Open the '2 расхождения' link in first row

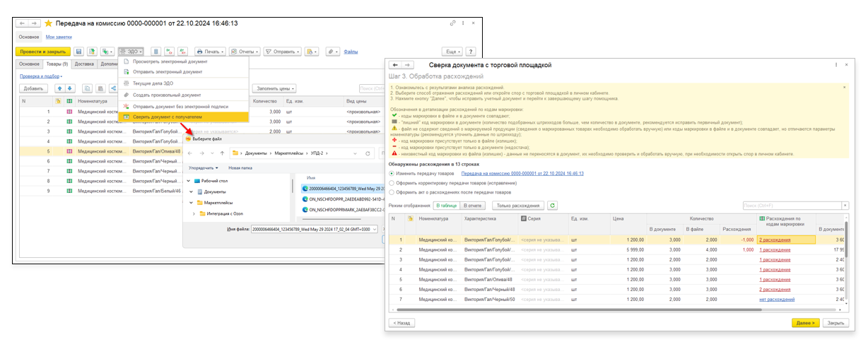coord(775,240)
